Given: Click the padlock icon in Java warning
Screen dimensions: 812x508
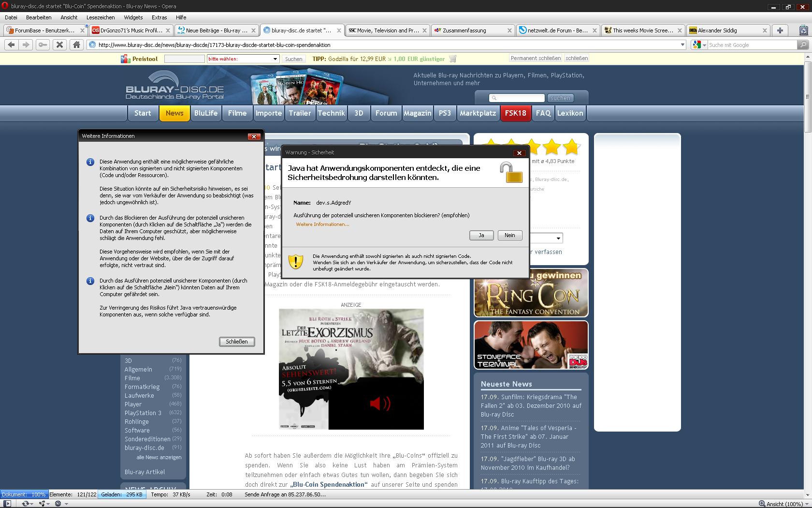Looking at the screenshot, I should pyautogui.click(x=511, y=173).
